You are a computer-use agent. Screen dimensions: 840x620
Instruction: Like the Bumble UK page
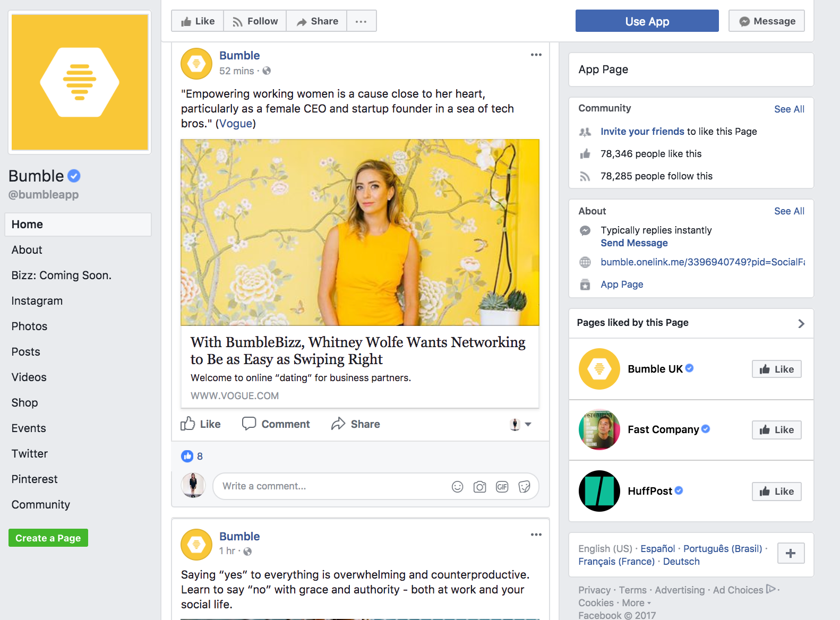[x=776, y=369]
